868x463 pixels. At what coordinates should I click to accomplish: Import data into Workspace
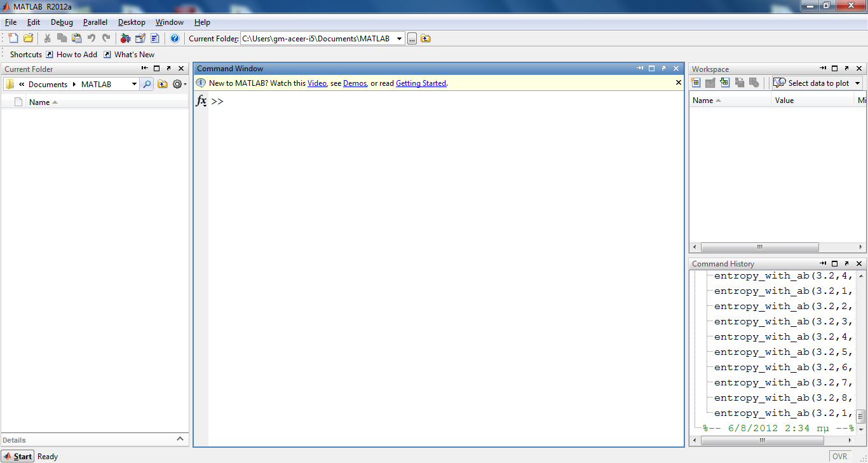click(x=724, y=83)
